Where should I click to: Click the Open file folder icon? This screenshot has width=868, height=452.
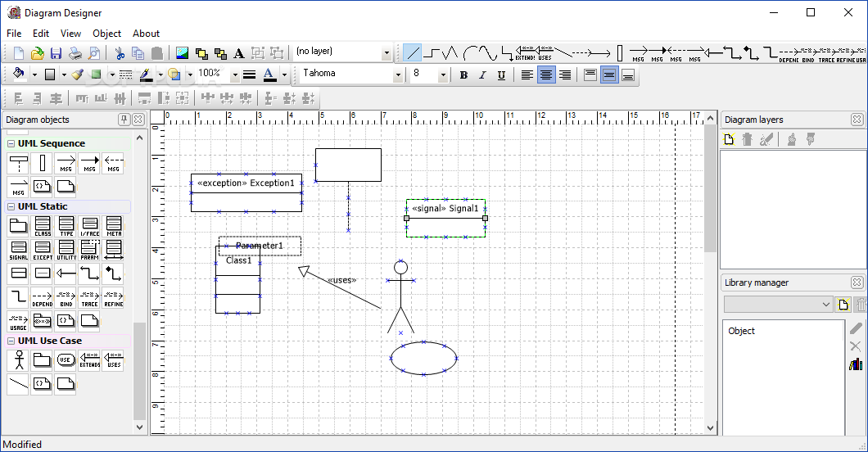37,53
